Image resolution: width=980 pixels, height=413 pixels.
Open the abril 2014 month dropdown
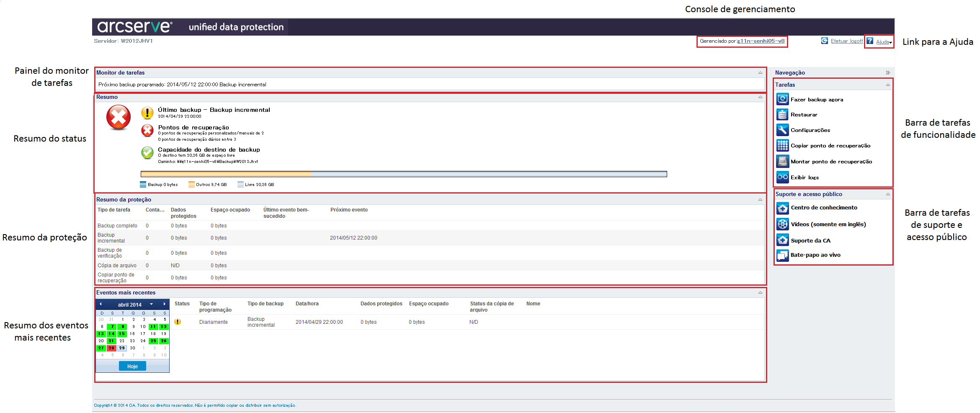pos(152,304)
